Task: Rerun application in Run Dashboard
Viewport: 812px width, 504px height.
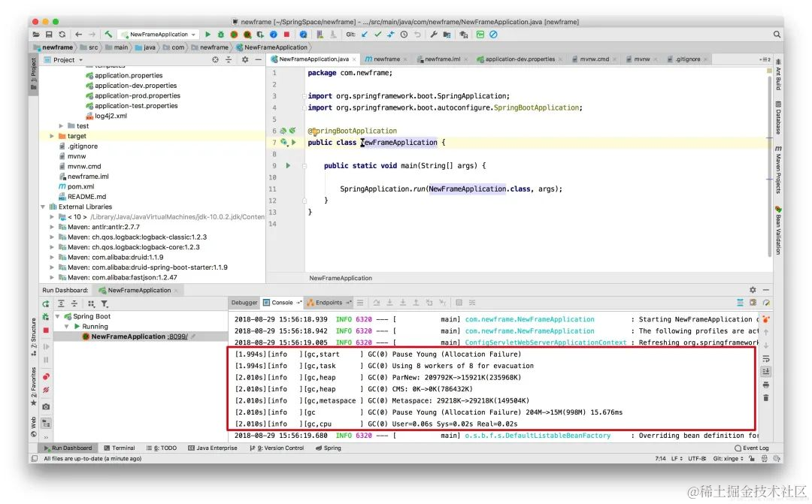Action: [46, 303]
